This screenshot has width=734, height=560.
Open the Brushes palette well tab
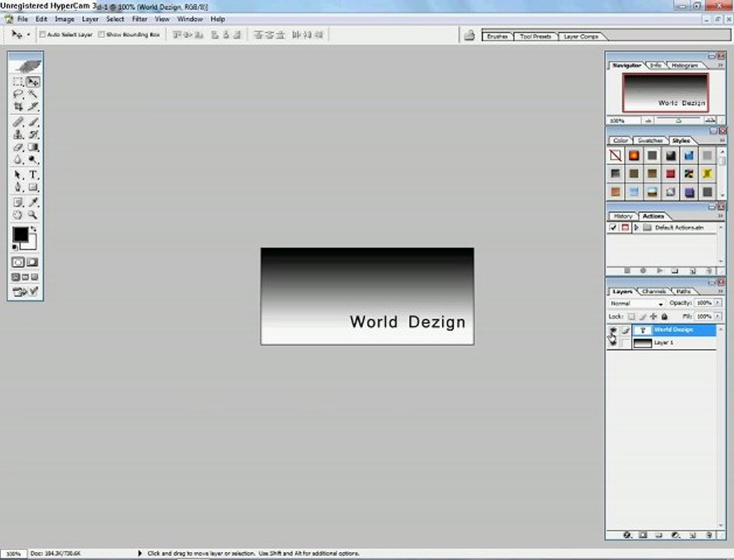pyautogui.click(x=497, y=37)
